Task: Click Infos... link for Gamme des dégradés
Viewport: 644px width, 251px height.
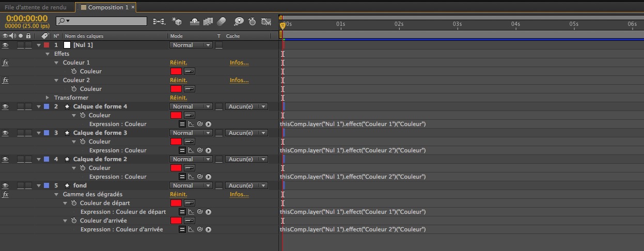Action: click(239, 194)
